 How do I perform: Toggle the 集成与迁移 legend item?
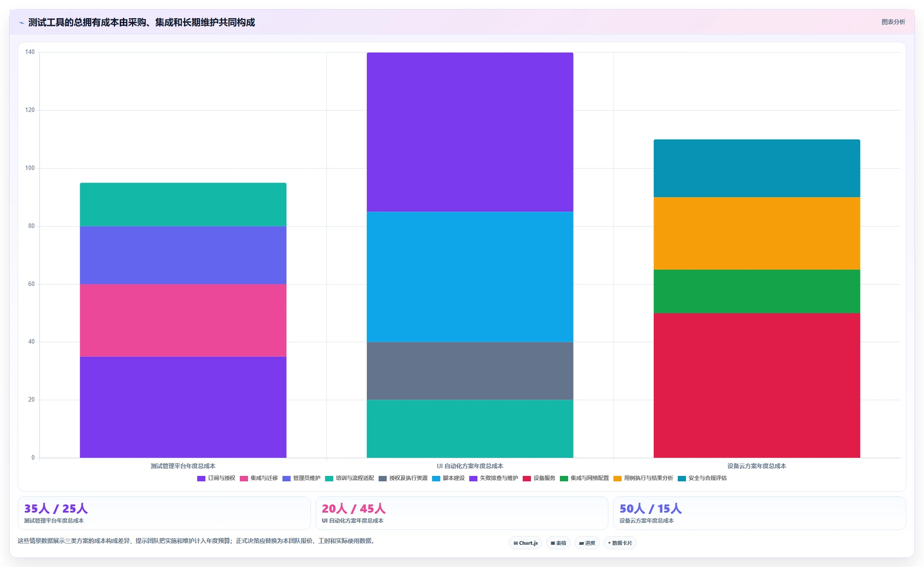pyautogui.click(x=259, y=478)
